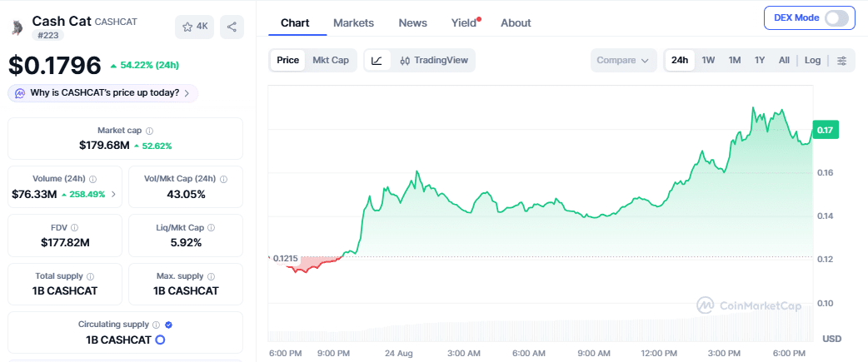The height and width of the screenshot is (362, 868).
Task: Click the $177.82M FDV value
Action: [65, 243]
